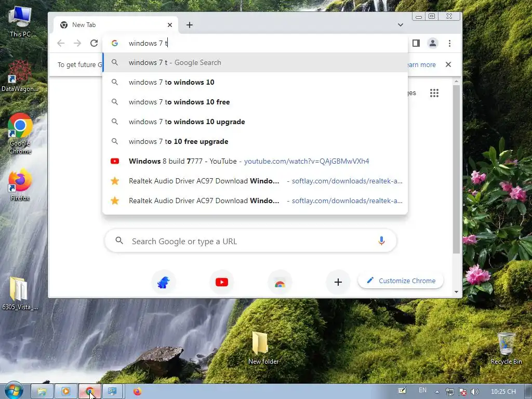Click the scrollbar down arrow
Screen dimensions: 532x399
click(456, 292)
